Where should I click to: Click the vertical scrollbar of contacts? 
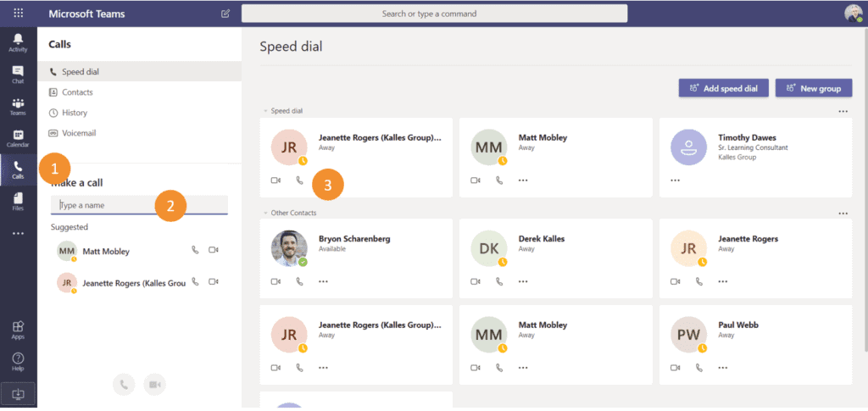[x=865, y=191]
